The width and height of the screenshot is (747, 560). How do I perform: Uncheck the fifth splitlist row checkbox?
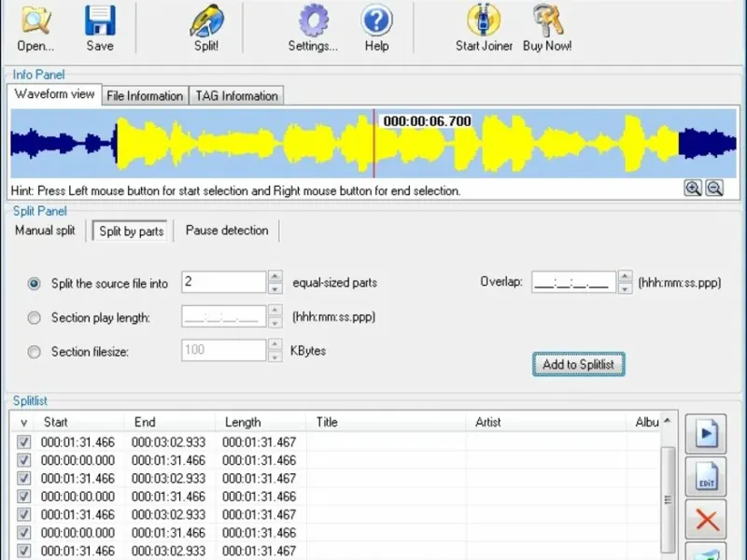pos(24,514)
